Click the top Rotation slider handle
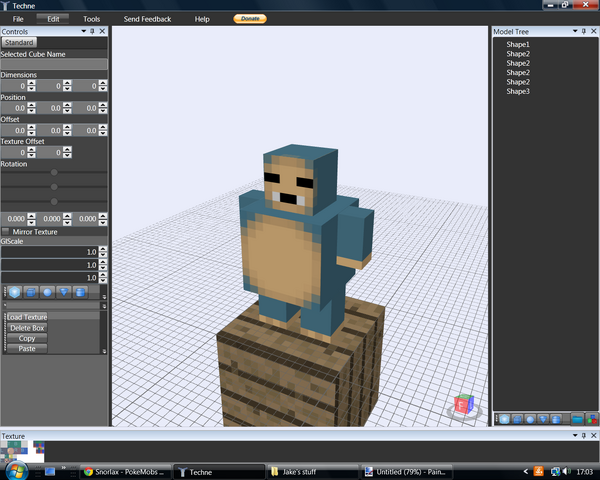The image size is (600, 480). click(54, 172)
